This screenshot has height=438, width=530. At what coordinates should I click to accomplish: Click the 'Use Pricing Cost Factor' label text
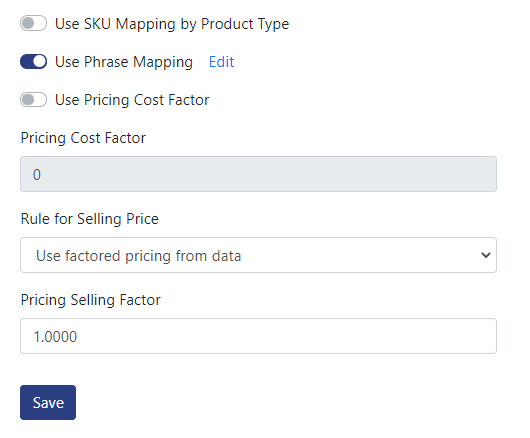132,100
